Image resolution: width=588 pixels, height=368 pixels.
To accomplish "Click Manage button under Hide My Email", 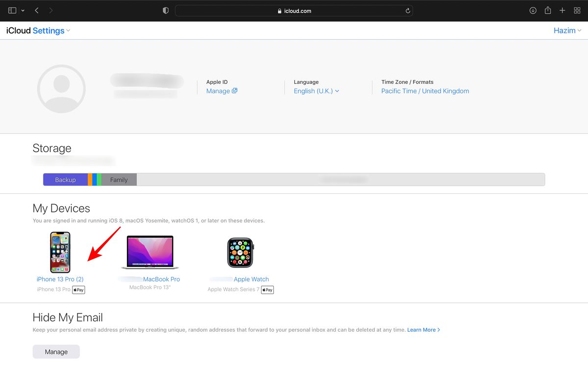I will tap(56, 352).
